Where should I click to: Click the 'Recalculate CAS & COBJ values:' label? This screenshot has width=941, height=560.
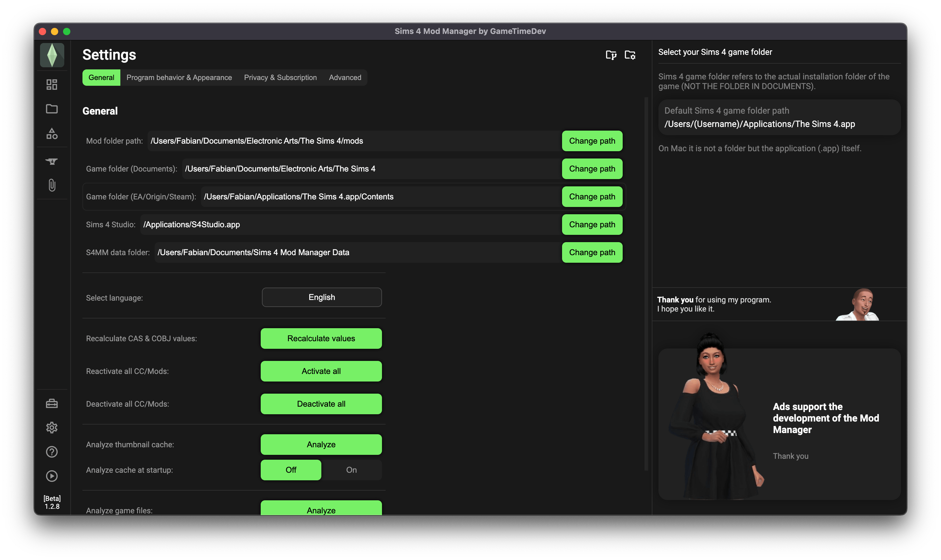click(142, 339)
